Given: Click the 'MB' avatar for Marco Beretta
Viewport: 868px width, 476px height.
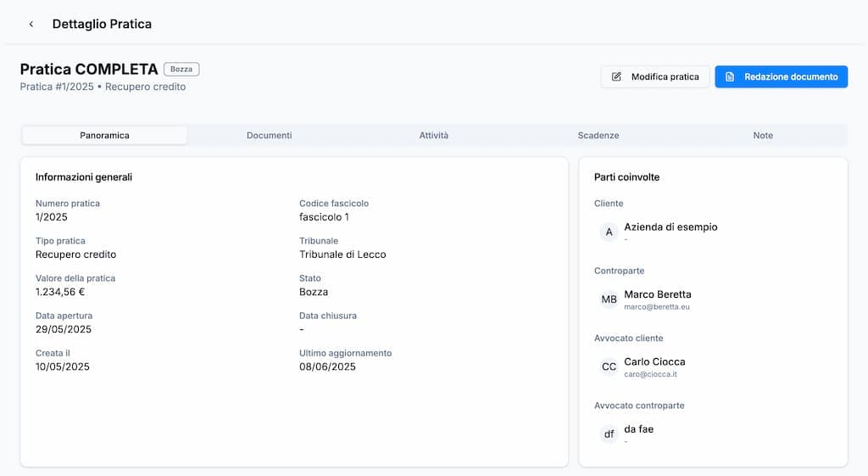Looking at the screenshot, I should tap(609, 300).
